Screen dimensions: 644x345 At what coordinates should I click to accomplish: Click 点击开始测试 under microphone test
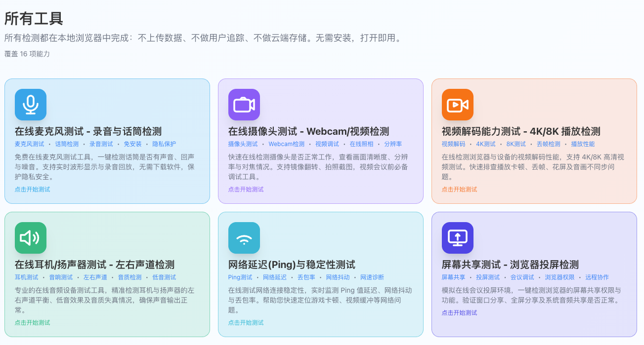[x=33, y=190]
